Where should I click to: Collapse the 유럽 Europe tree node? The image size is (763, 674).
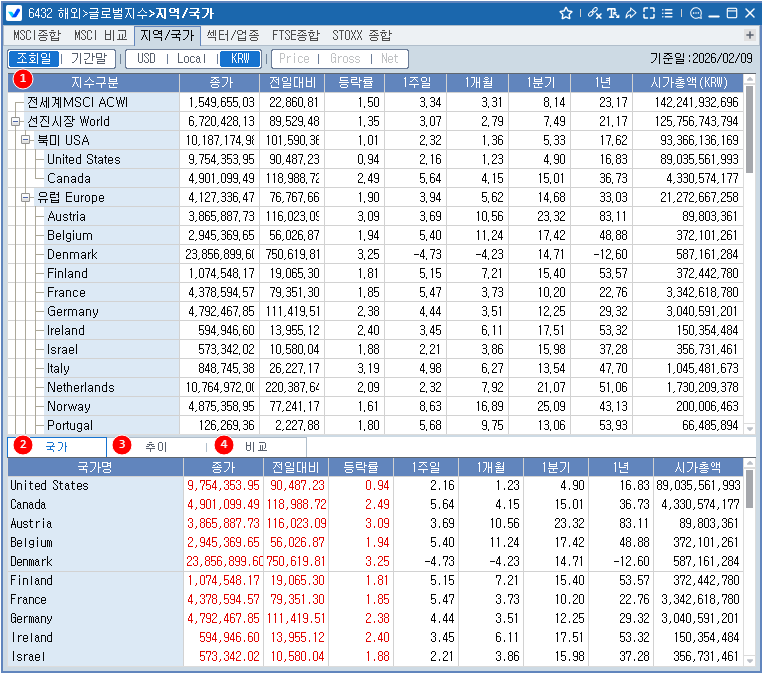tap(25, 197)
